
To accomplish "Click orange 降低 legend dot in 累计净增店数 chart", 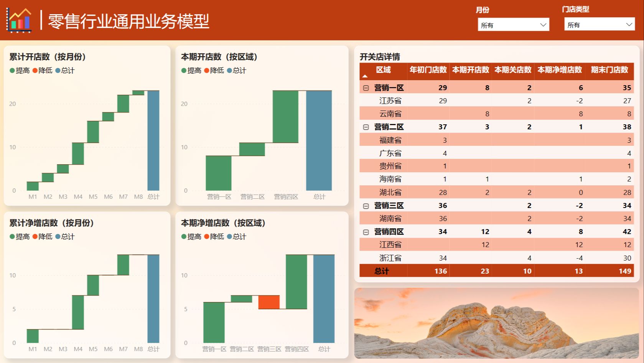I will pyautogui.click(x=35, y=237).
